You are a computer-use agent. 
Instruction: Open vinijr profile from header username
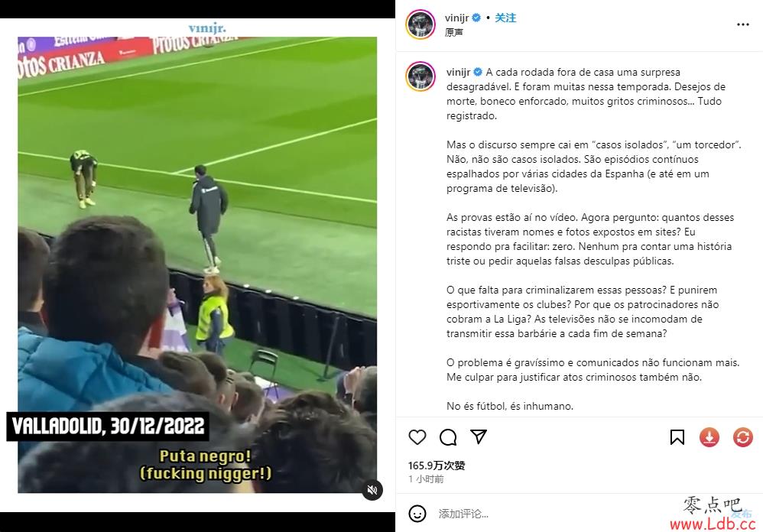point(456,18)
